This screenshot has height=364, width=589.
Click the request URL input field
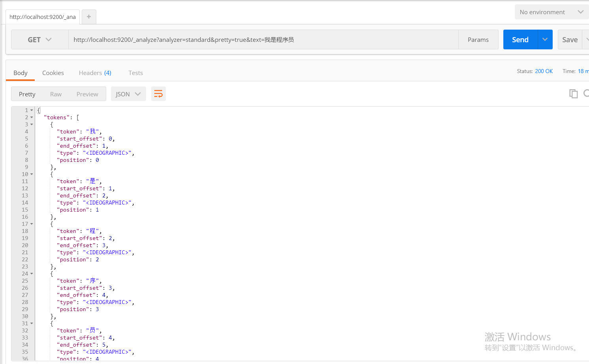point(263,39)
